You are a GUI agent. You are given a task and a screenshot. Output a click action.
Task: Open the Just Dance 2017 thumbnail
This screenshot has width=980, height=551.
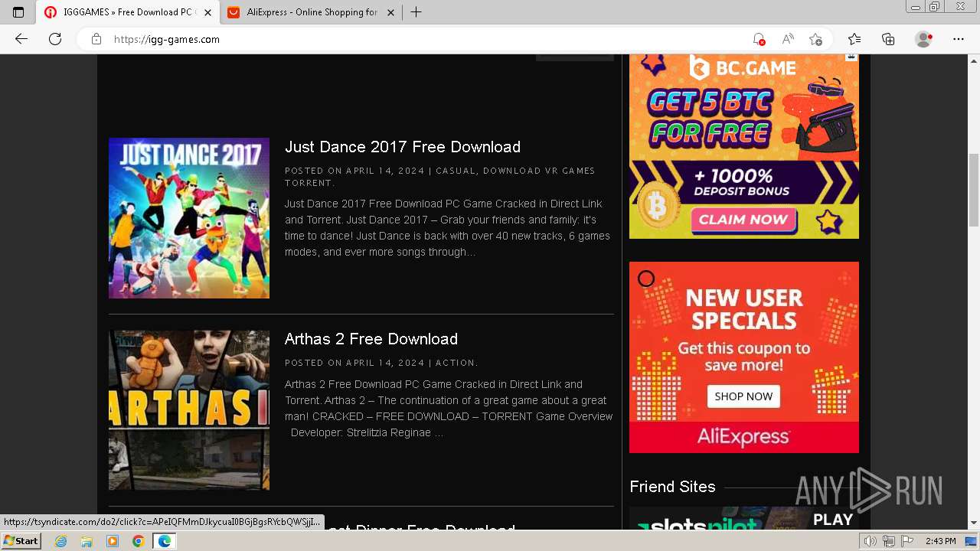click(189, 218)
